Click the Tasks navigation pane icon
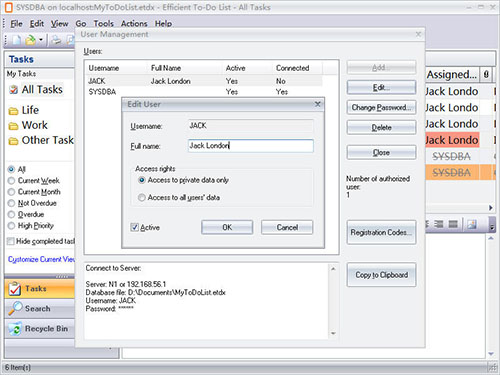500x375 pixels. coord(15,289)
